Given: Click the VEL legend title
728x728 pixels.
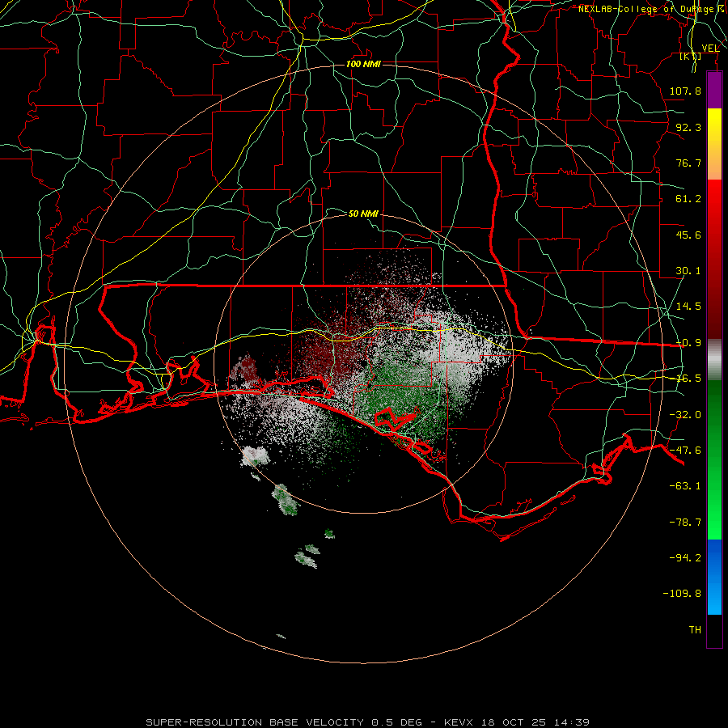Looking at the screenshot, I should pos(710,48).
